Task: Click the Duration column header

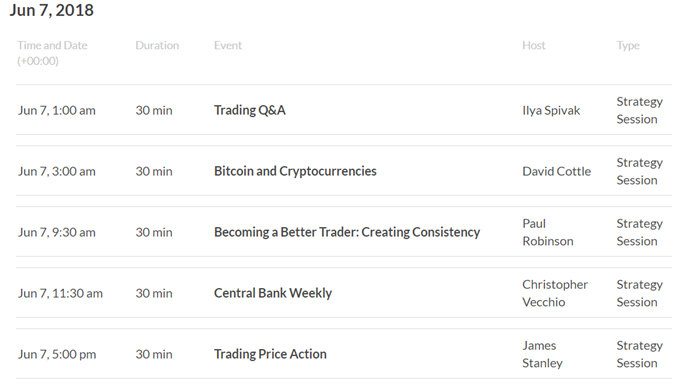Action: point(157,46)
